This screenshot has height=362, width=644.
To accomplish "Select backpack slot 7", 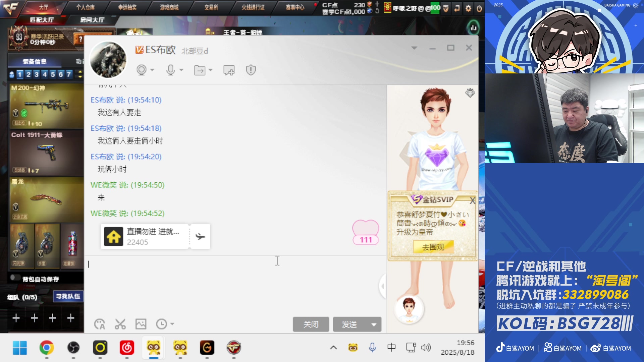I will (x=69, y=74).
